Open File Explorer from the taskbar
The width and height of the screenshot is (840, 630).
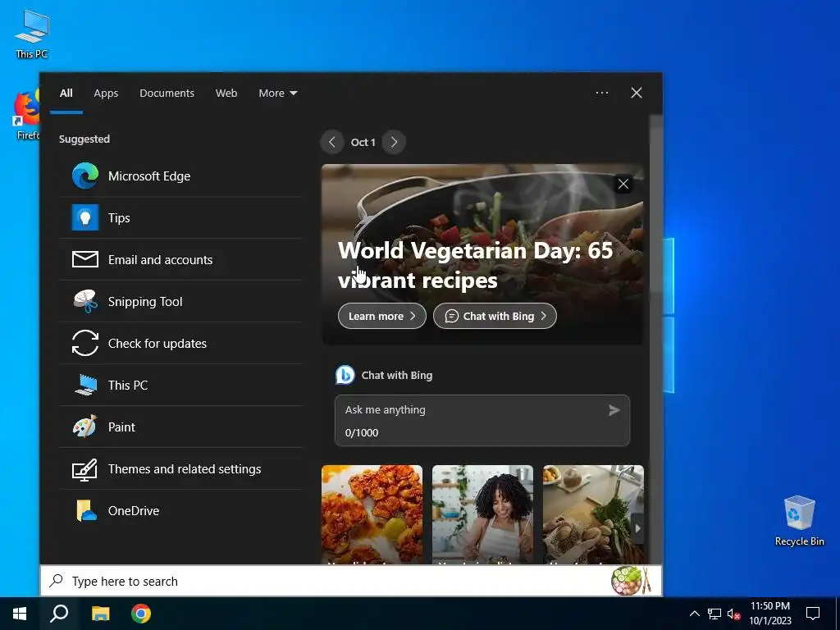[100, 614]
